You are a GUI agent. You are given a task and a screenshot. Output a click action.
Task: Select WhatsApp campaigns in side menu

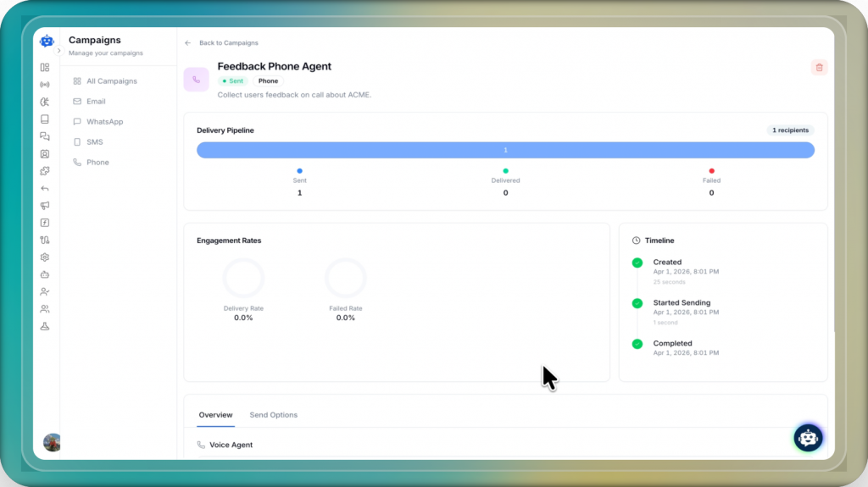[104, 122]
